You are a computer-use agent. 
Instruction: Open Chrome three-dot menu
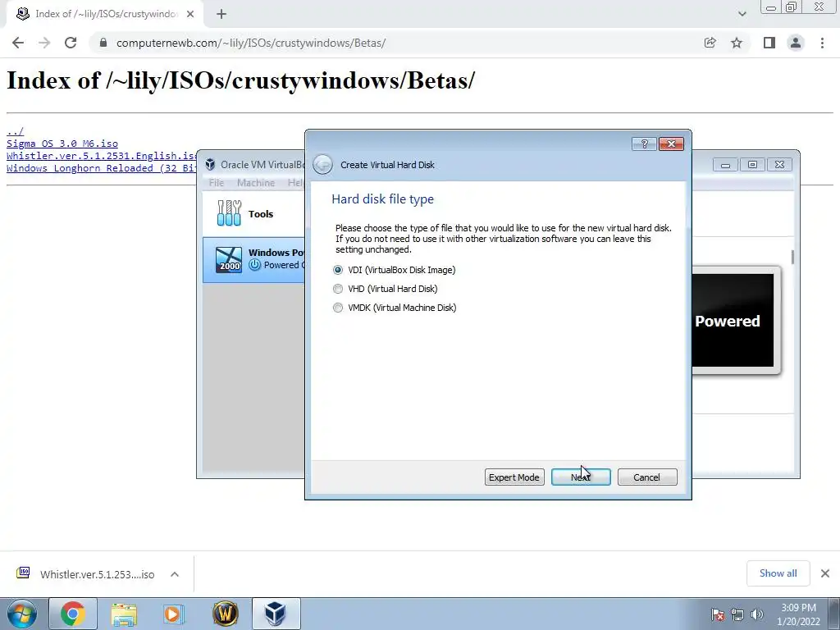822,43
